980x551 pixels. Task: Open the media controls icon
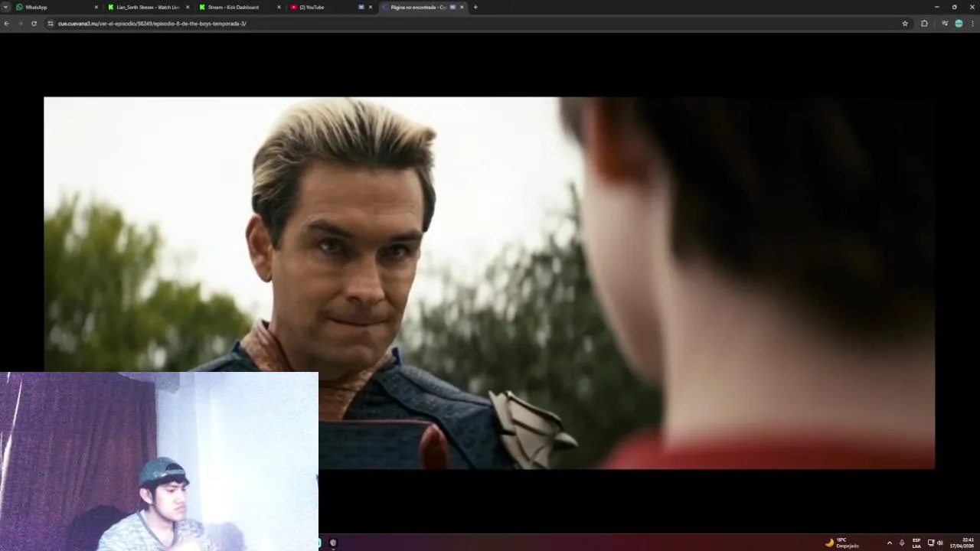[x=945, y=24]
